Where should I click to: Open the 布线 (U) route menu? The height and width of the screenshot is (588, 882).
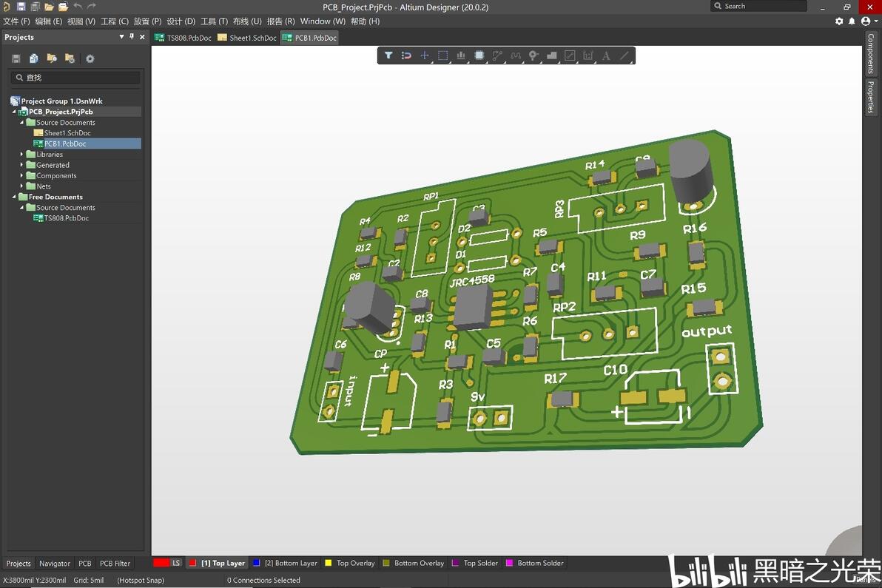(x=246, y=21)
